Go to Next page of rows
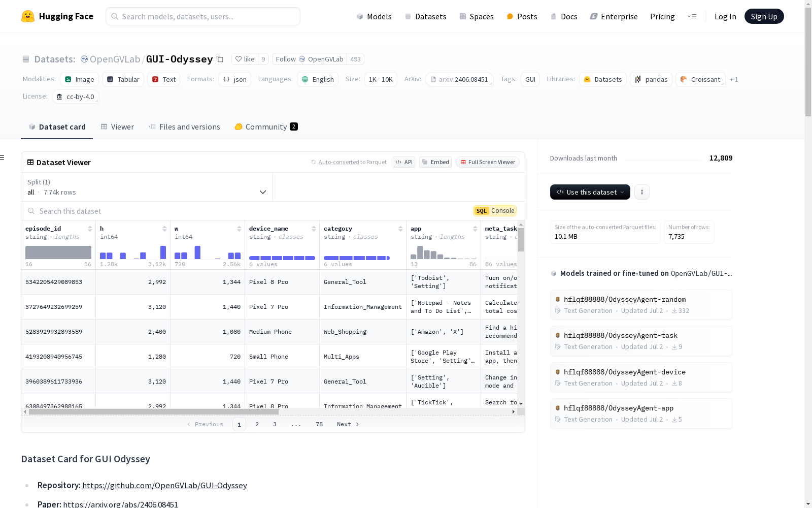 348,424
